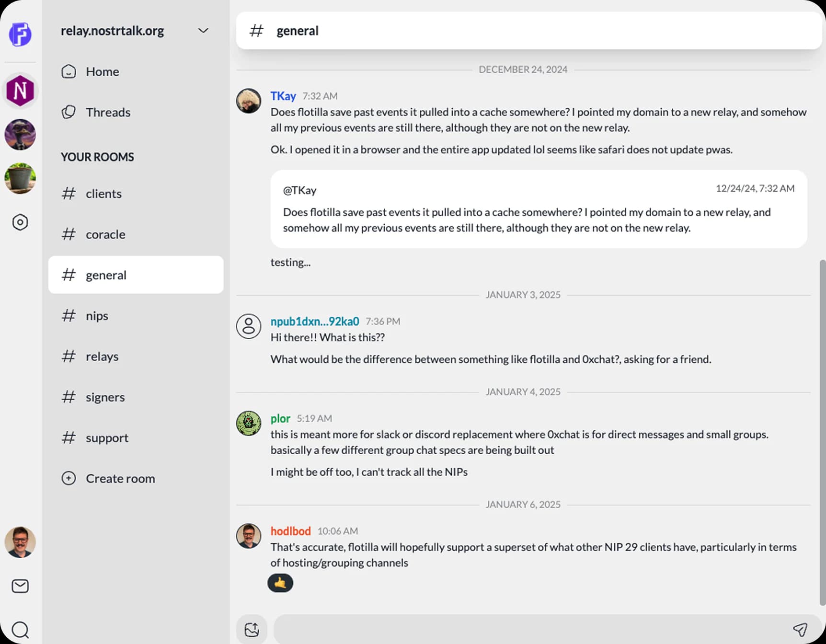Open the Flotilla logo icon

pyautogui.click(x=20, y=34)
